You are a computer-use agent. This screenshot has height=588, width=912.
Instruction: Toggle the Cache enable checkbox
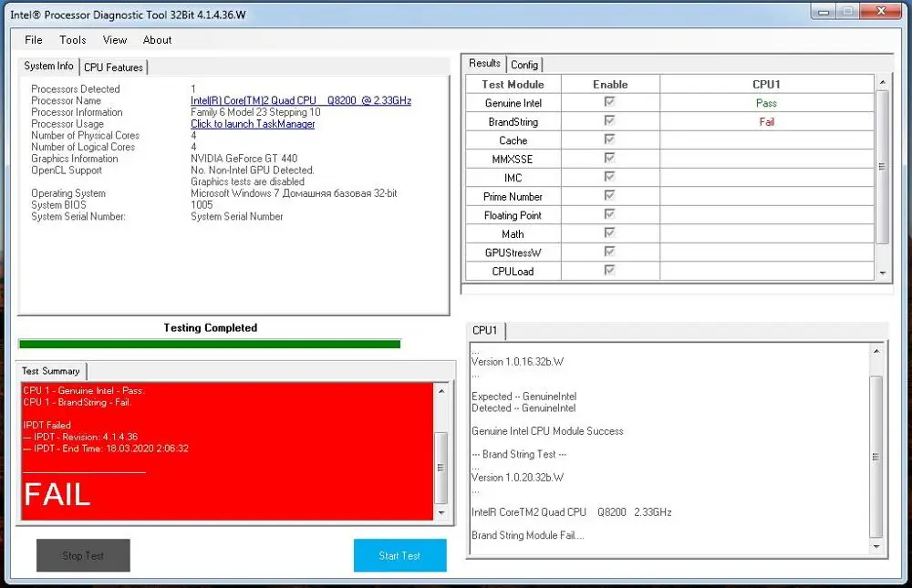pyautogui.click(x=609, y=139)
